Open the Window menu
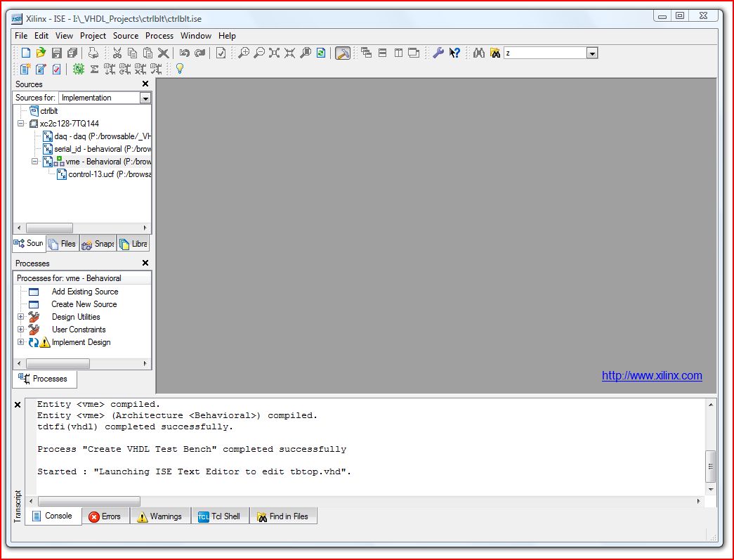This screenshot has width=734, height=560. point(196,36)
